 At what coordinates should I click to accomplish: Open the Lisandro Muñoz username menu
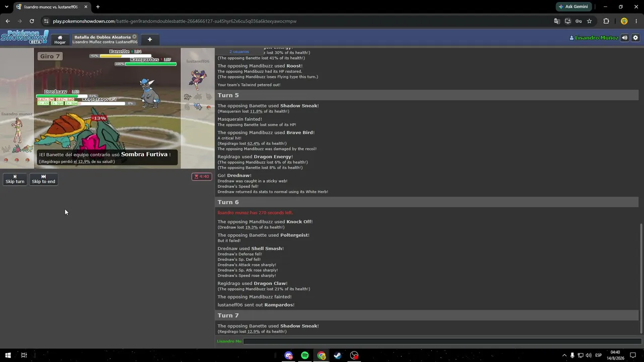pos(594,38)
